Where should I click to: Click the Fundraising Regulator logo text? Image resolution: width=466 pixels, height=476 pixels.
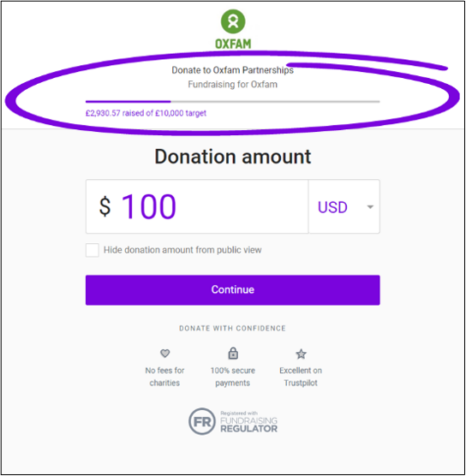(x=249, y=422)
